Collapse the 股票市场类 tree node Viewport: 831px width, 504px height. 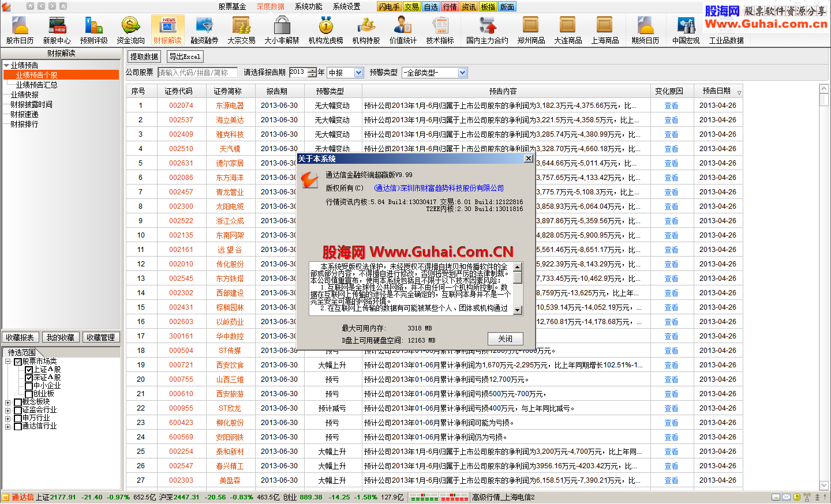pyautogui.click(x=8, y=362)
